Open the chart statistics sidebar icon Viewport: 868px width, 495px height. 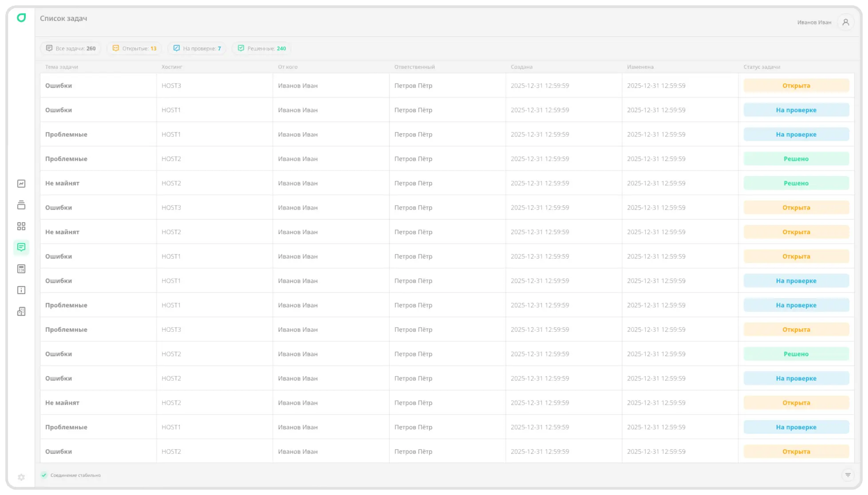(21, 184)
